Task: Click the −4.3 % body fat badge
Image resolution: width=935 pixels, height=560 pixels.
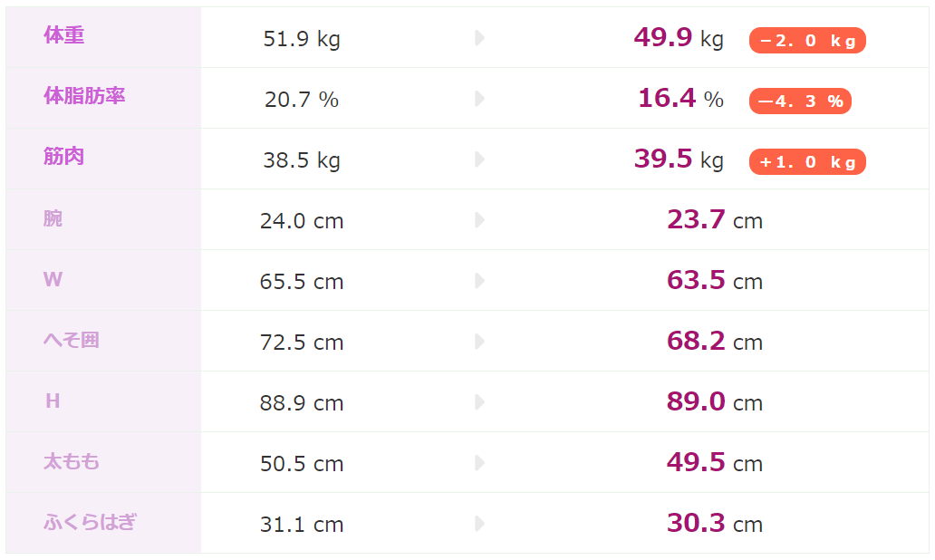Action: point(800,101)
